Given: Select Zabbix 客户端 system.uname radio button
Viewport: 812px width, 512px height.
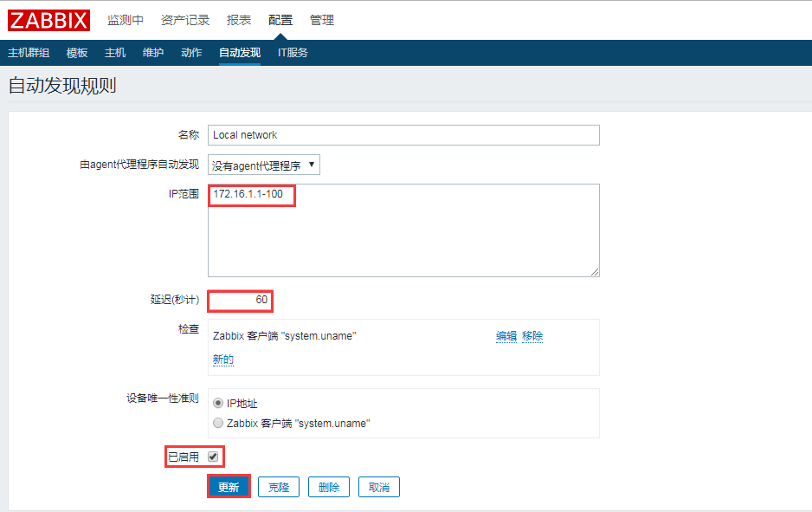Looking at the screenshot, I should click(218, 423).
